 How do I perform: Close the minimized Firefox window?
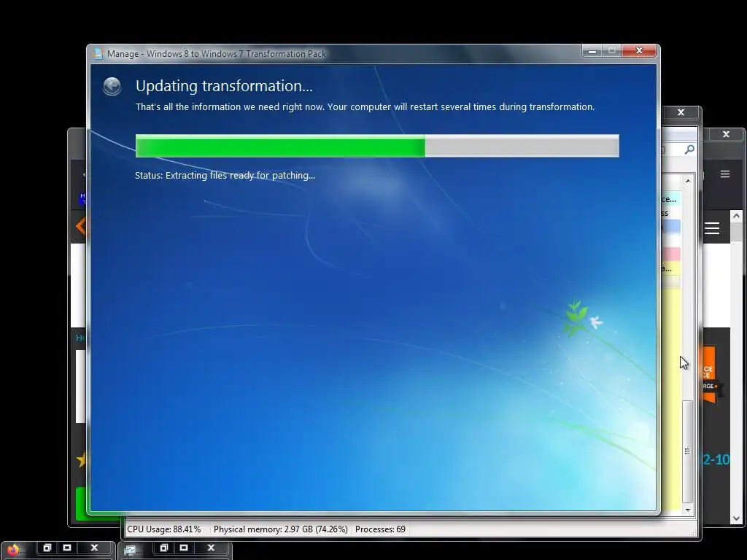coord(94,548)
